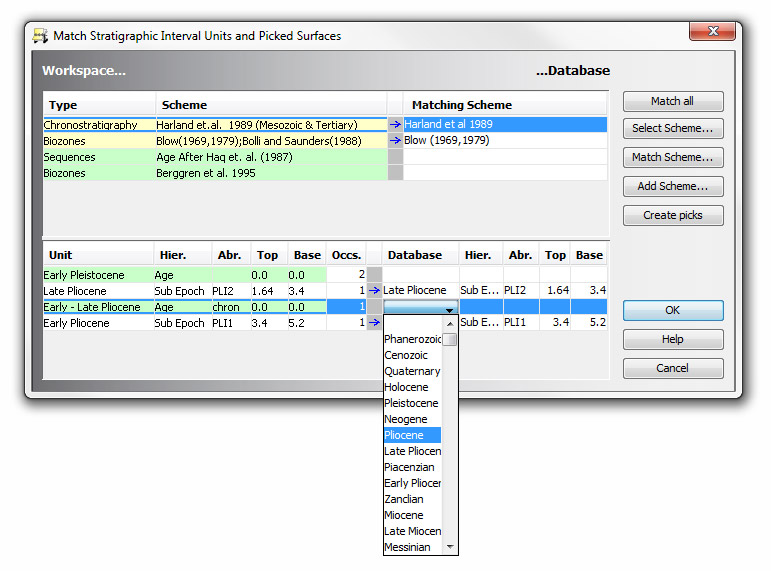Click the Match Scheme button
Viewport: 771px width, 571px height.
point(673,157)
